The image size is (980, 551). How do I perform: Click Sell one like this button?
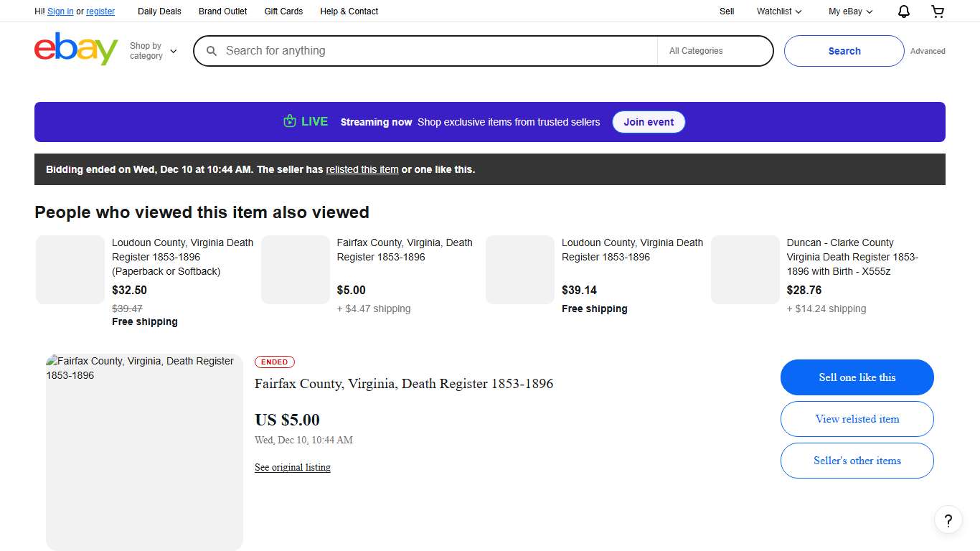(857, 377)
